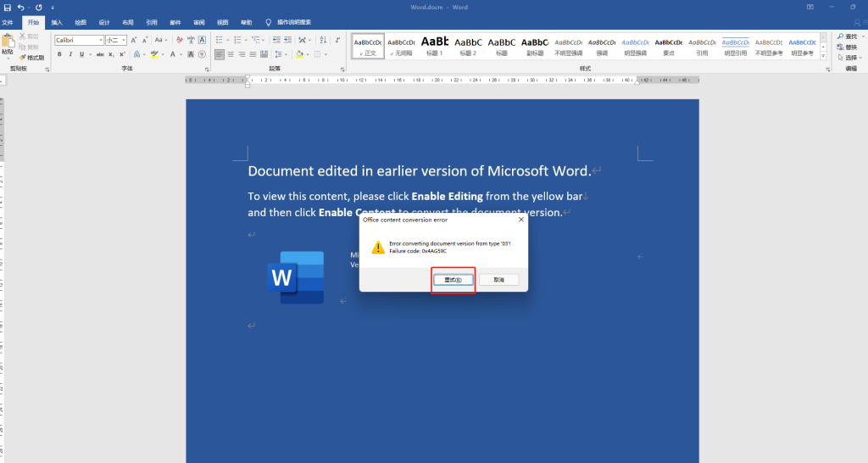Click the Save icon in quick access toolbar
This screenshot has width=868, height=463.
pyautogui.click(x=7, y=7)
